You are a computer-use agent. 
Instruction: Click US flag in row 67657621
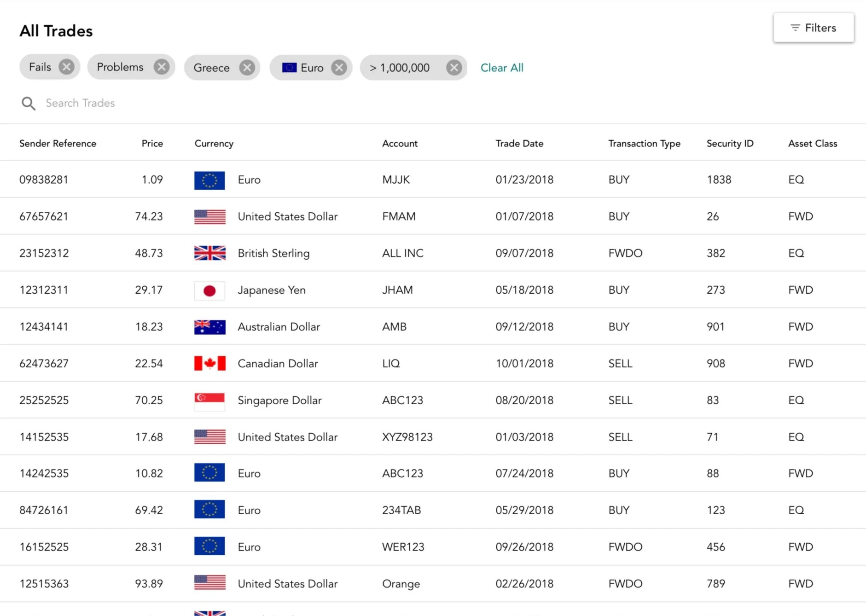coord(210,217)
